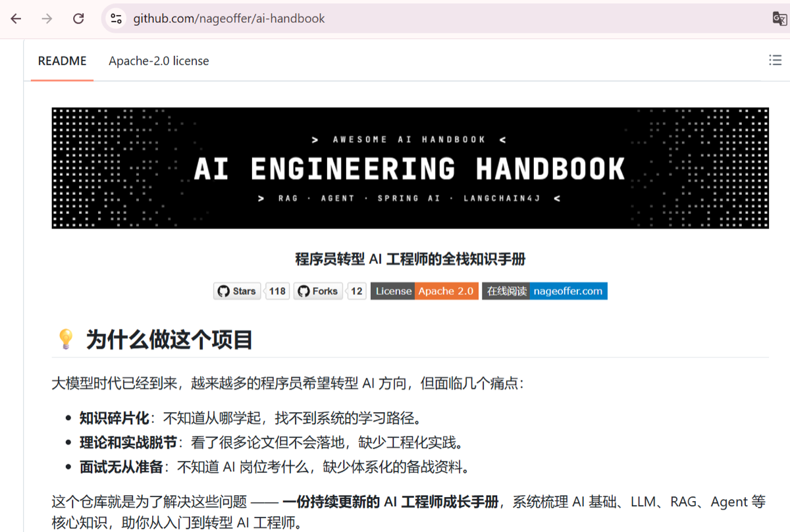Image resolution: width=790 pixels, height=532 pixels.
Task: Switch to the README tab
Action: [x=62, y=61]
